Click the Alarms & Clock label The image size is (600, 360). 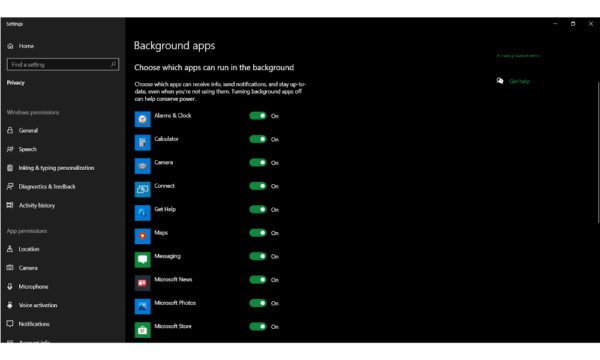point(173,116)
